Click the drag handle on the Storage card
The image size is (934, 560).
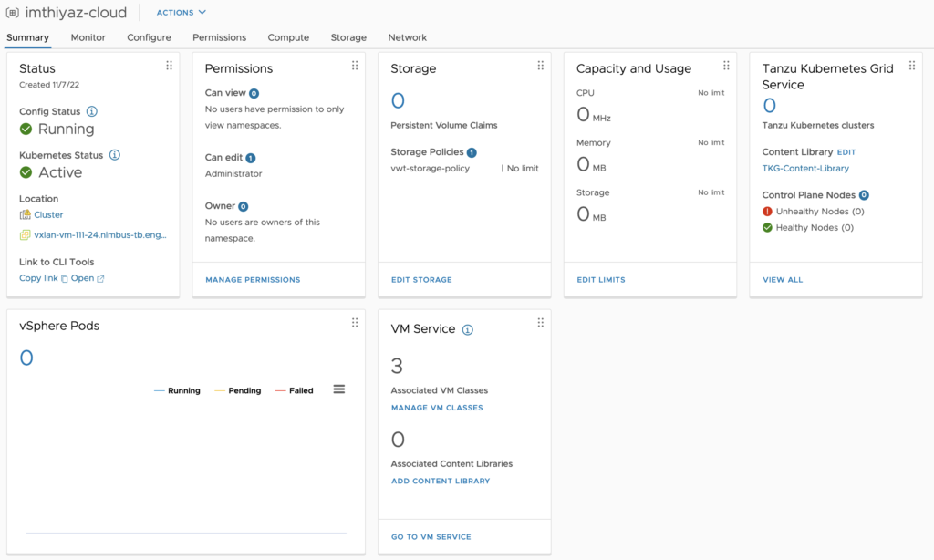(540, 66)
